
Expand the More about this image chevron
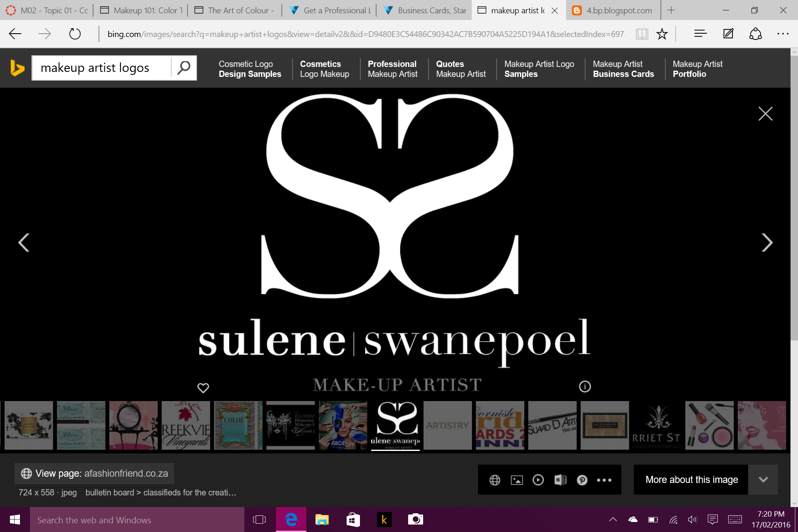pyautogui.click(x=763, y=480)
